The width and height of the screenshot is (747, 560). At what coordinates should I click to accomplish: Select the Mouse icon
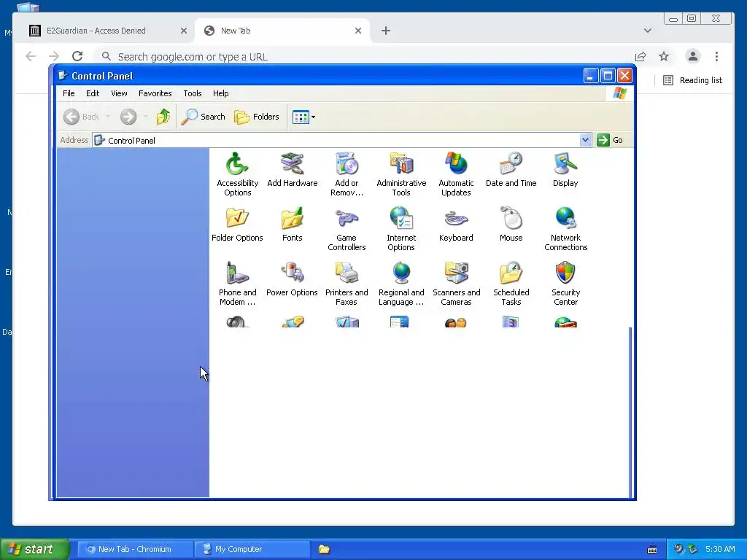[511, 225]
